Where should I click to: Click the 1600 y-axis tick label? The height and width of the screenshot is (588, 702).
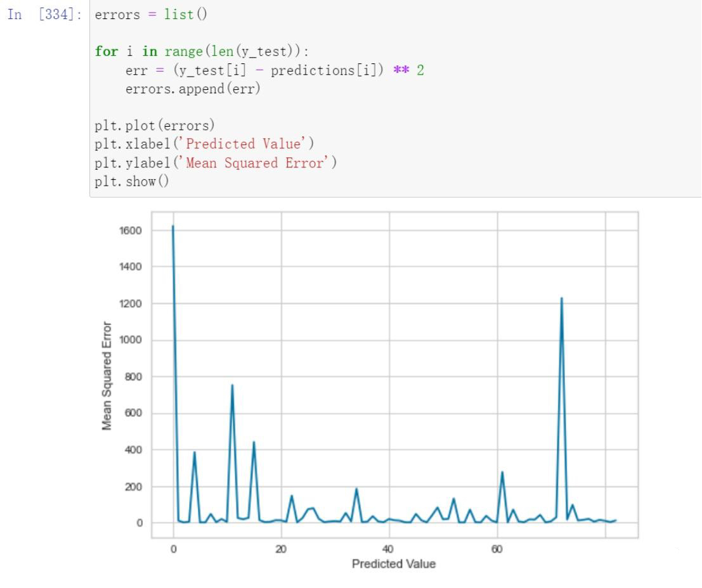point(130,231)
